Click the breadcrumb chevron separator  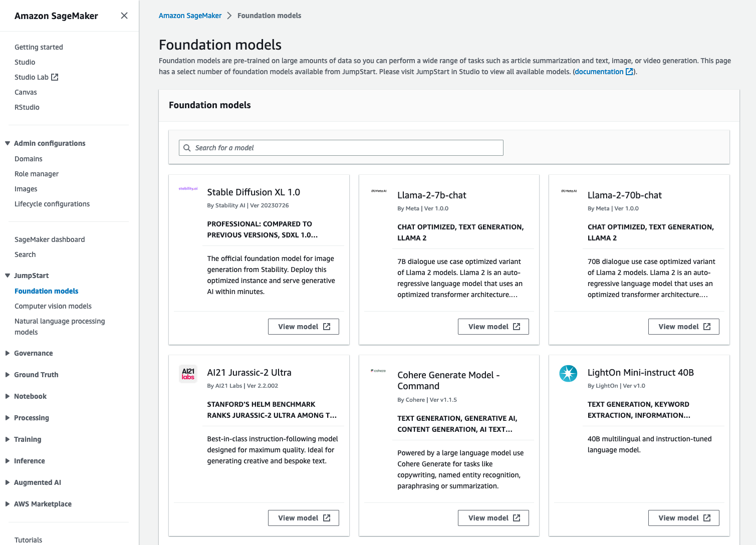click(x=229, y=16)
